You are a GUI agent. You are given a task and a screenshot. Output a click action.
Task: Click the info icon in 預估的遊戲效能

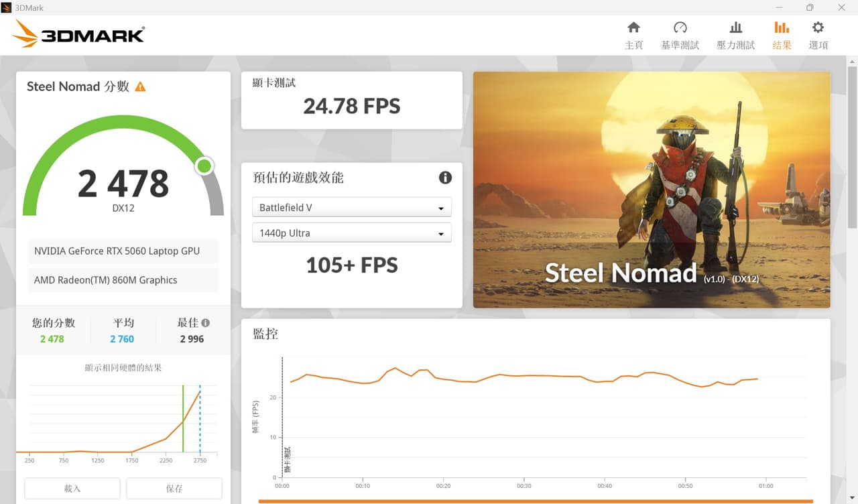coord(445,178)
